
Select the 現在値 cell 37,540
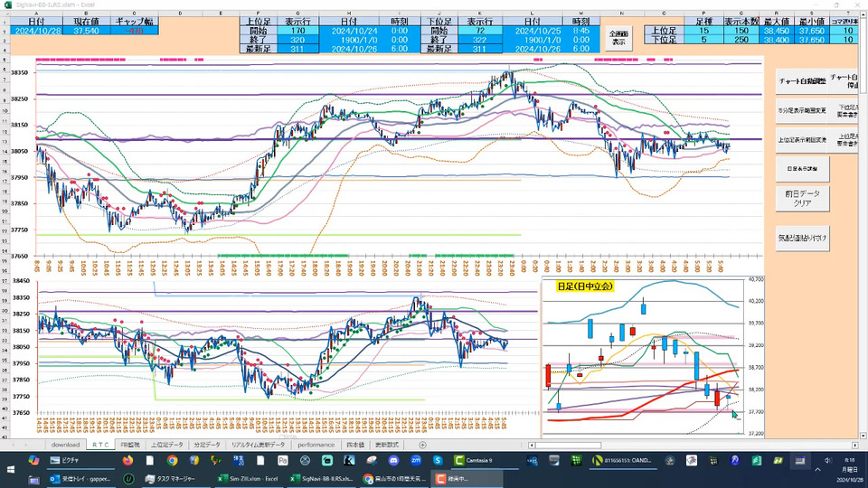(x=87, y=31)
